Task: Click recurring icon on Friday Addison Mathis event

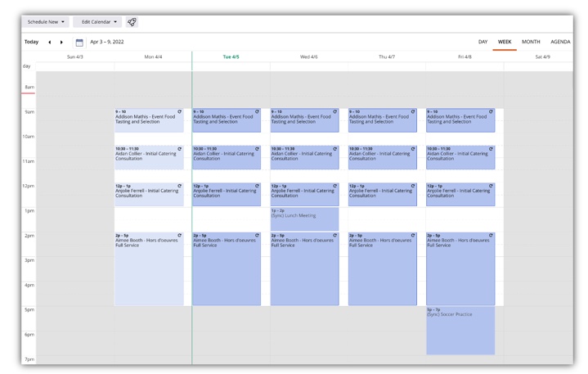Action: [491, 112]
